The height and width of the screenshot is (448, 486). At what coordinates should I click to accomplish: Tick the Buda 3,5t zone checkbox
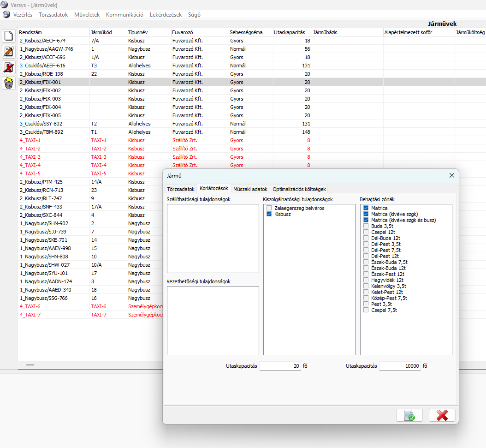[x=366, y=227]
